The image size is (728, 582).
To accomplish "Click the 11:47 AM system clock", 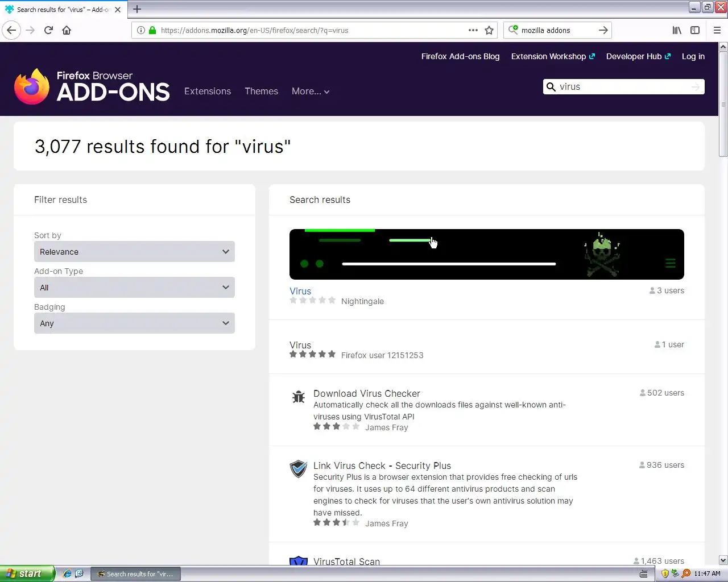I will [x=707, y=573].
